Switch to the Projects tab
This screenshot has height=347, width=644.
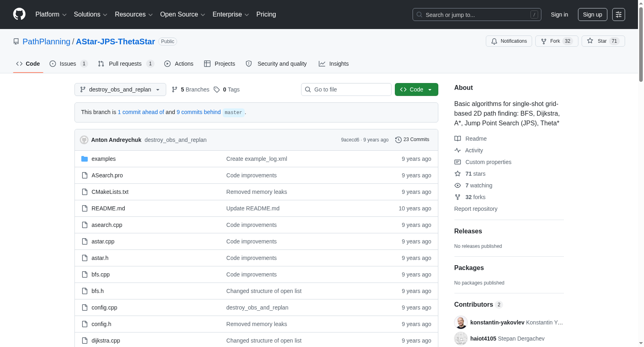coord(219,64)
